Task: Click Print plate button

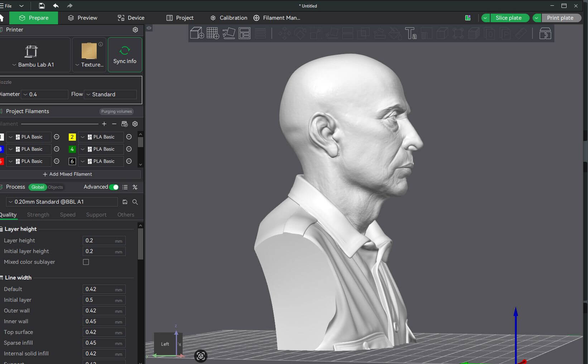Action: coord(560,18)
